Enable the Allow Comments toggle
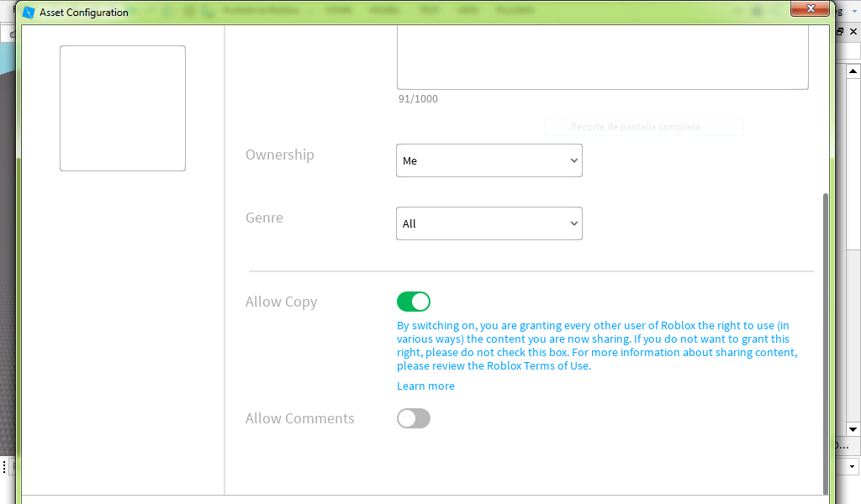 pyautogui.click(x=414, y=418)
